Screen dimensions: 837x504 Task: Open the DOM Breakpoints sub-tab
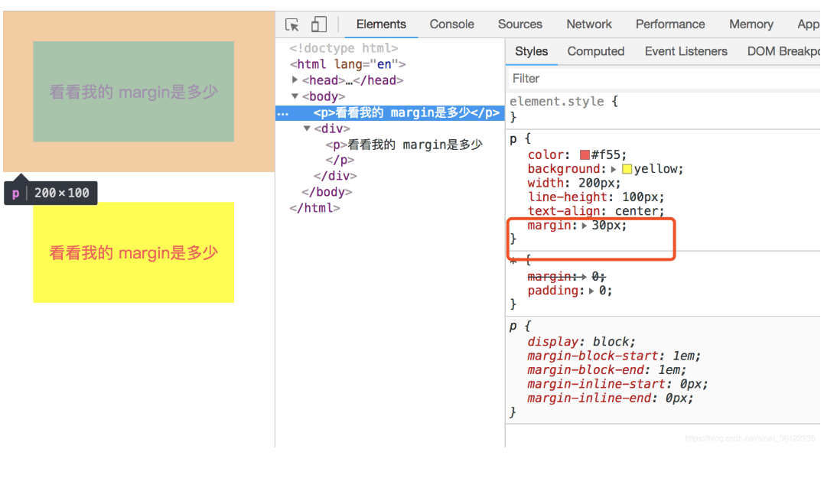pyautogui.click(x=783, y=51)
